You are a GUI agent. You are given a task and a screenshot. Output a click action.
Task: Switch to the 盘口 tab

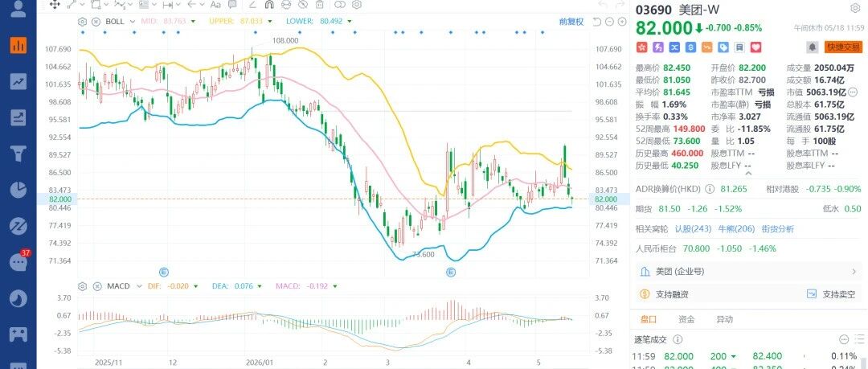pos(649,319)
